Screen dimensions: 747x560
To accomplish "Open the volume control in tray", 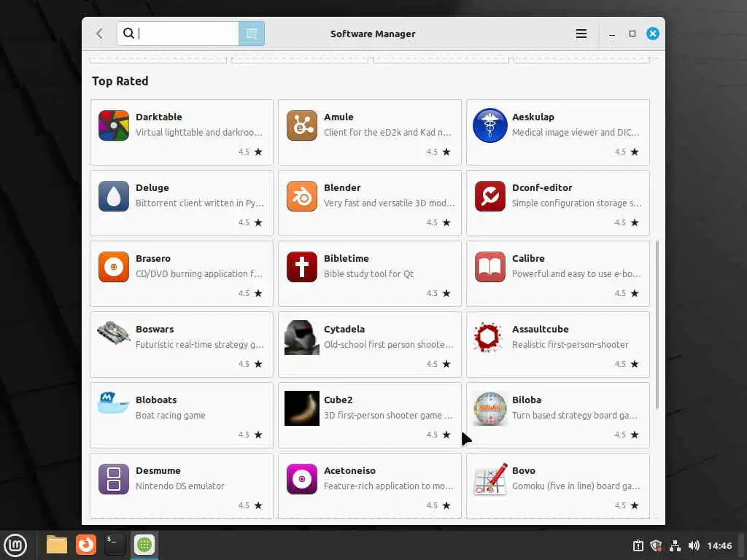I will click(694, 545).
